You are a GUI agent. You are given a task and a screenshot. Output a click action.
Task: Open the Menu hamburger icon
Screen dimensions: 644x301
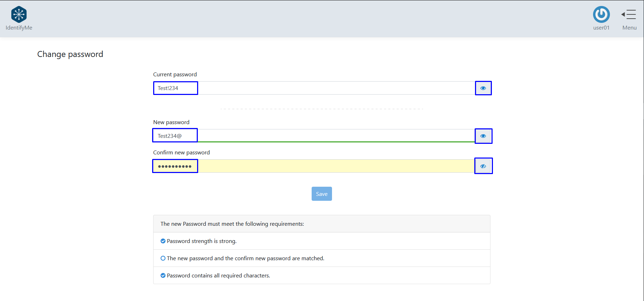pos(629,14)
